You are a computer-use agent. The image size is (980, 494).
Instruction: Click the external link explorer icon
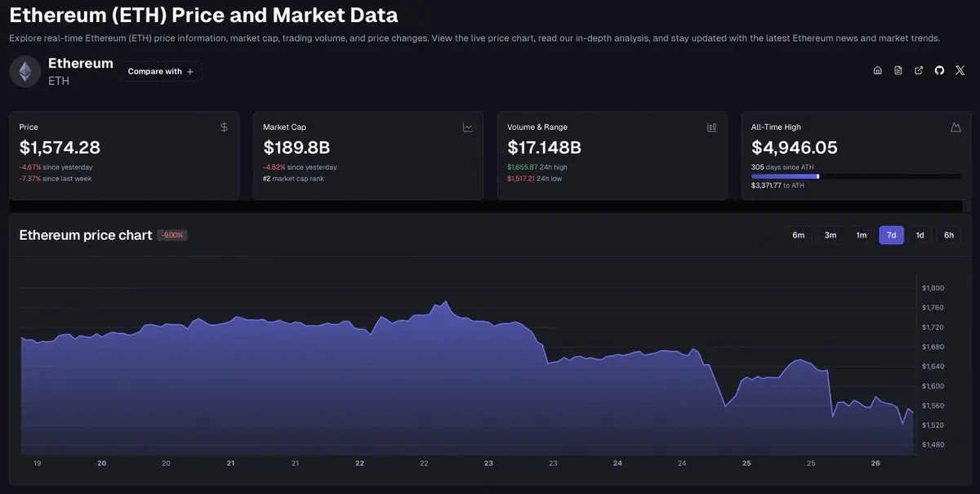click(919, 70)
